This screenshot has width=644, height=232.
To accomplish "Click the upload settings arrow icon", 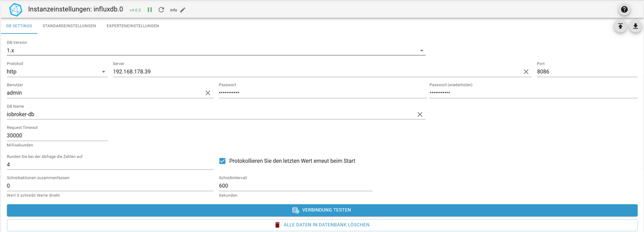I will coord(620,26).
